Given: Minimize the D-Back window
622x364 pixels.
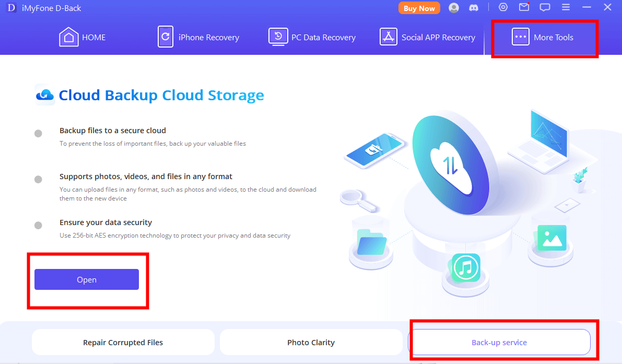Looking at the screenshot, I should coord(586,7).
